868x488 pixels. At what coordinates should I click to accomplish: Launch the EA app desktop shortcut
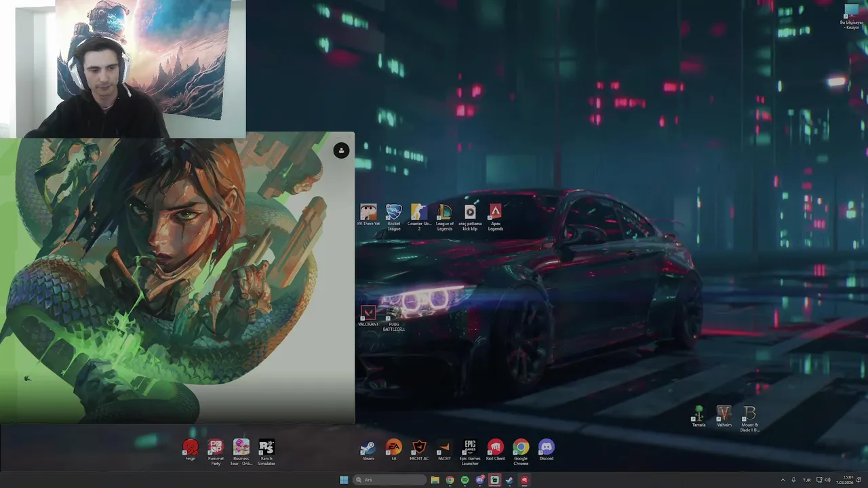pos(394,450)
